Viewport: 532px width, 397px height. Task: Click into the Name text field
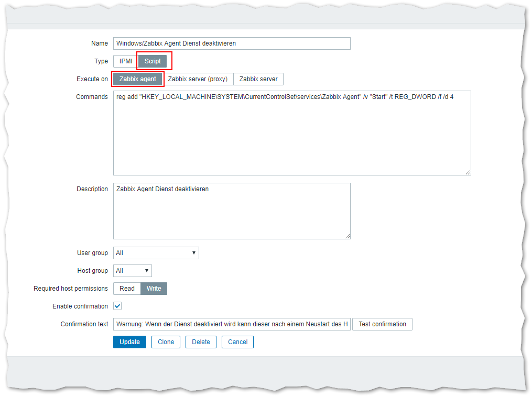tap(232, 43)
